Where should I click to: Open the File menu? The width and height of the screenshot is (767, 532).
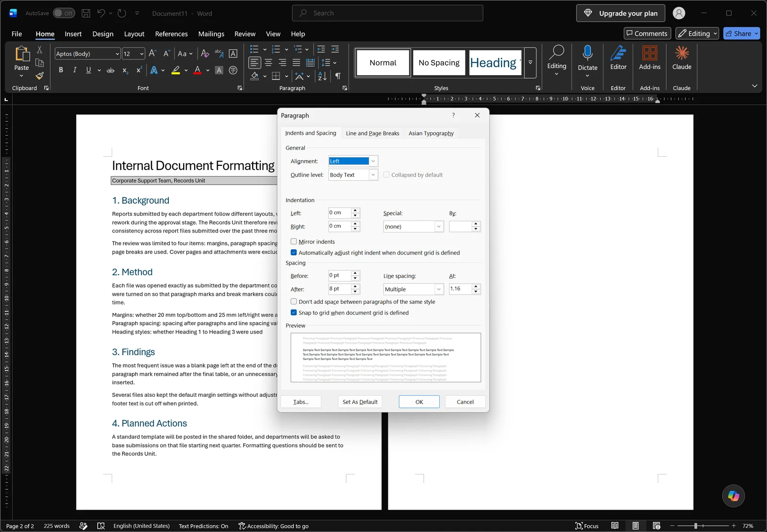[x=17, y=34]
